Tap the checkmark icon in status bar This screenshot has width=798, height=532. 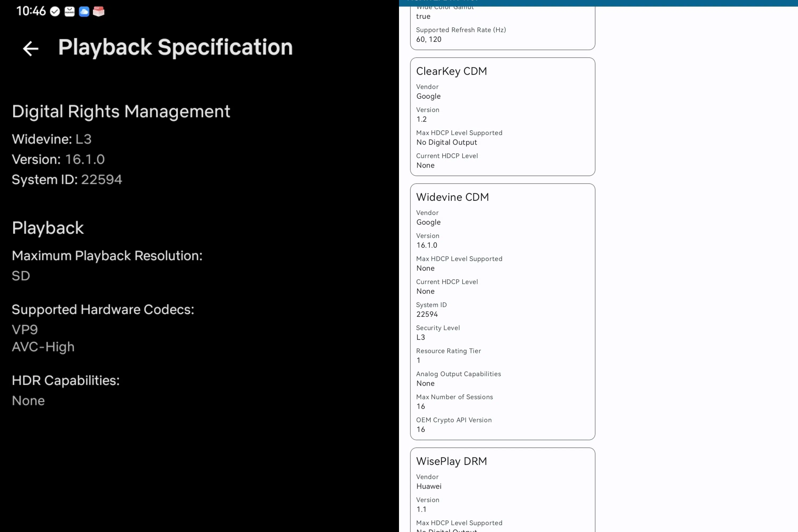pyautogui.click(x=55, y=12)
